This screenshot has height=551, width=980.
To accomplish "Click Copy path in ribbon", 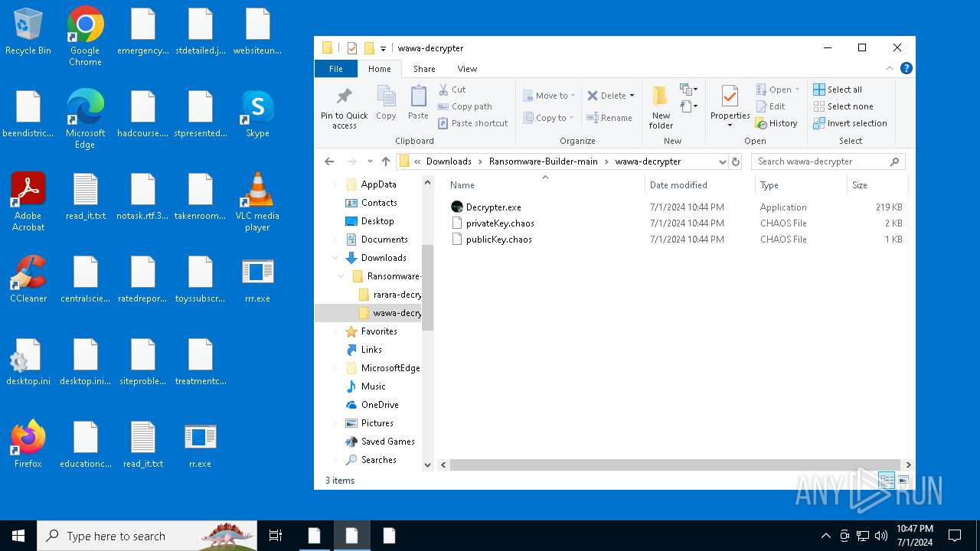I will [x=465, y=106].
